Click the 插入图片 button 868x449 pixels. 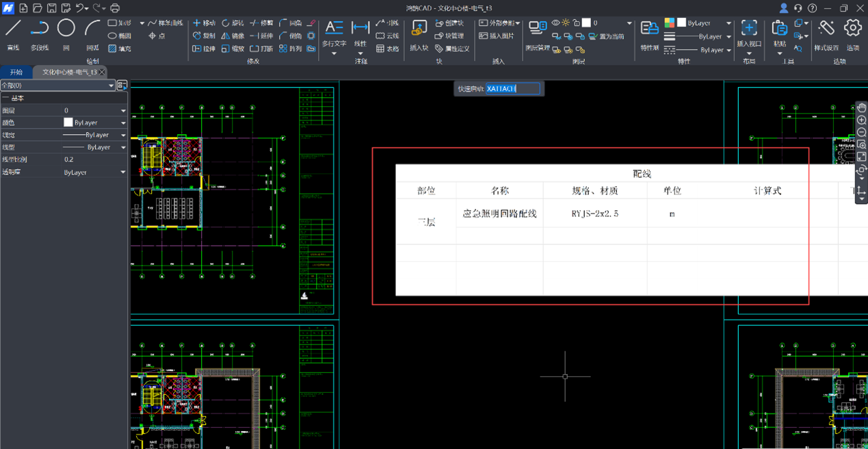(x=497, y=36)
